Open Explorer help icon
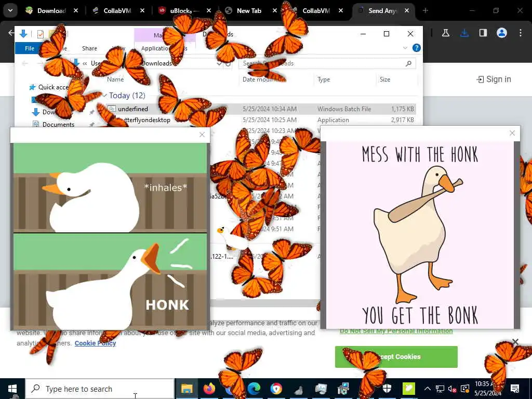This screenshot has height=399, width=532. [x=416, y=48]
